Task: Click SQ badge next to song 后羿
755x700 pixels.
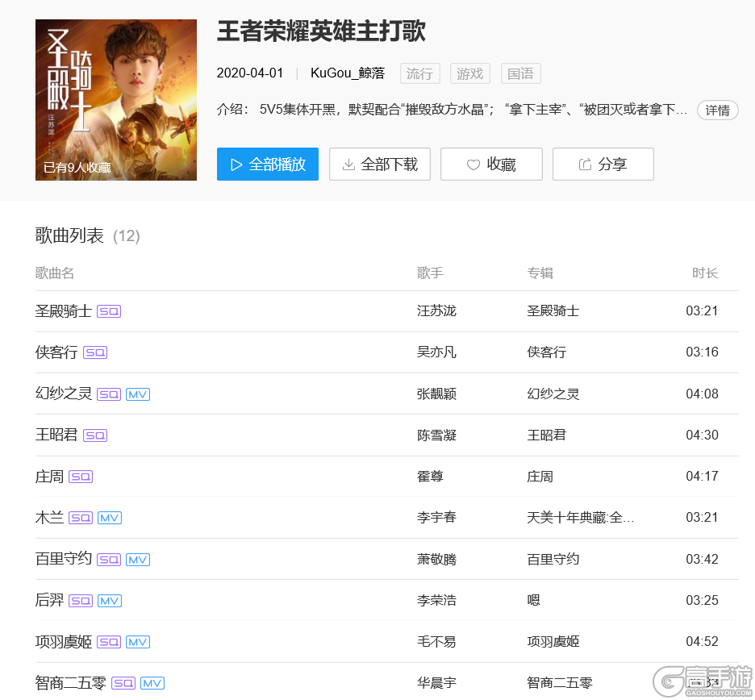Action: point(81,600)
